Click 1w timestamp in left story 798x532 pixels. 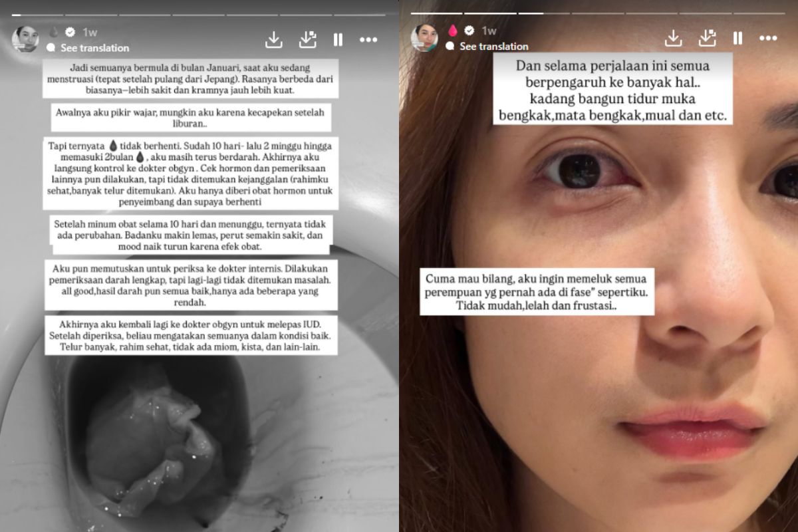pos(90,32)
